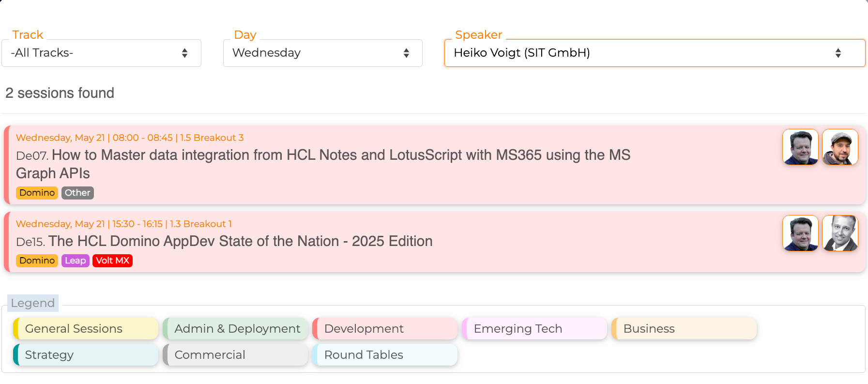
Task: Click second speaker photo in De07 session
Action: pos(840,147)
